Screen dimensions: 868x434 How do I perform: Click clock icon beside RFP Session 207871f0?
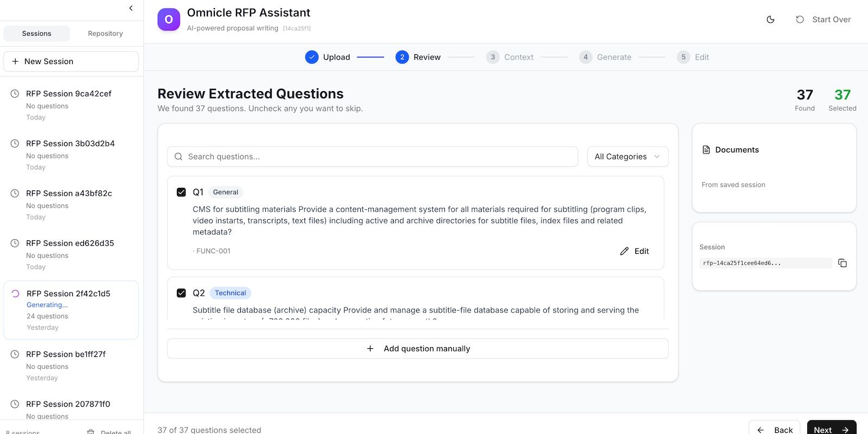point(15,404)
